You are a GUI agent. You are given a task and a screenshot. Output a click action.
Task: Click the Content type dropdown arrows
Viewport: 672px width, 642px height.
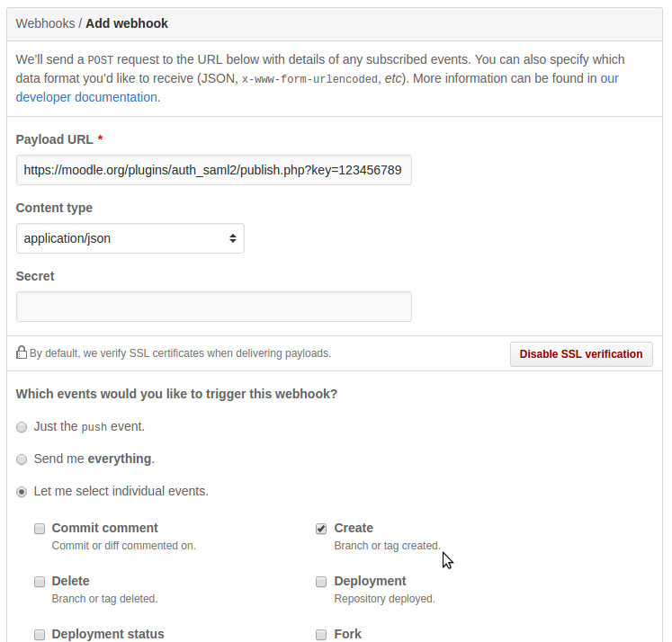pyautogui.click(x=233, y=238)
